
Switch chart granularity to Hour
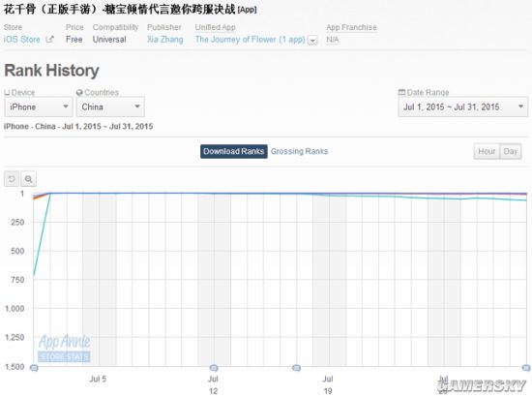(487, 151)
